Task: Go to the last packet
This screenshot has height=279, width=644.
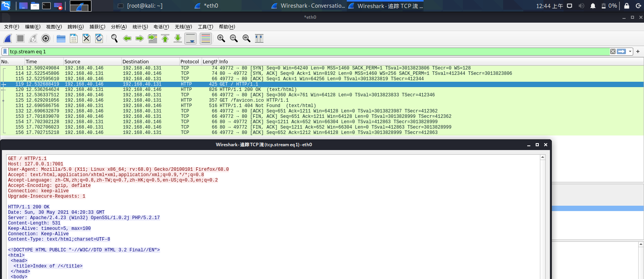Action: coord(178,38)
